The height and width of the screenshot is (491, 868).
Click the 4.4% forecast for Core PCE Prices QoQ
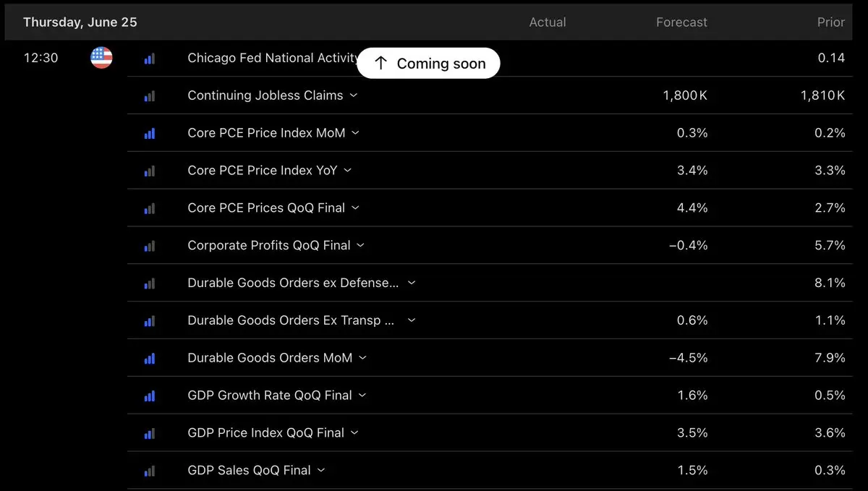click(x=692, y=208)
